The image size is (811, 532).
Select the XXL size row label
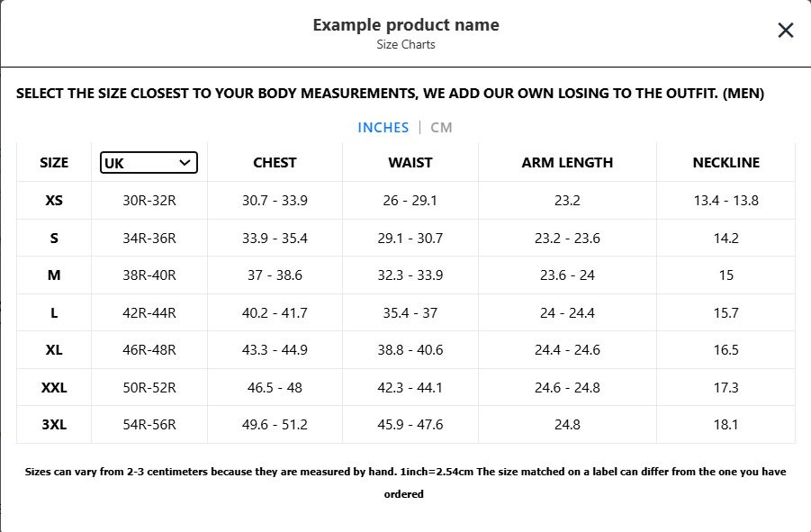click(54, 388)
